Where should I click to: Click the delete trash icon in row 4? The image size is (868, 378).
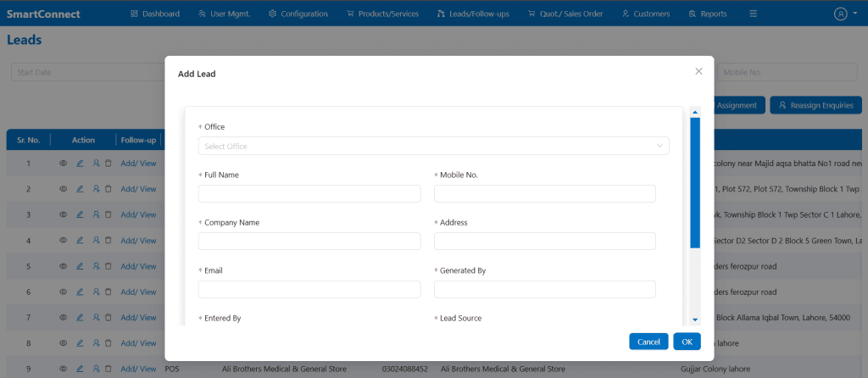coord(108,241)
